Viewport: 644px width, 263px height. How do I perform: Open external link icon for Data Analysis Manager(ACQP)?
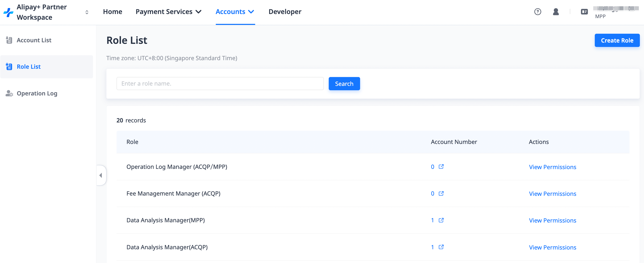click(x=441, y=247)
